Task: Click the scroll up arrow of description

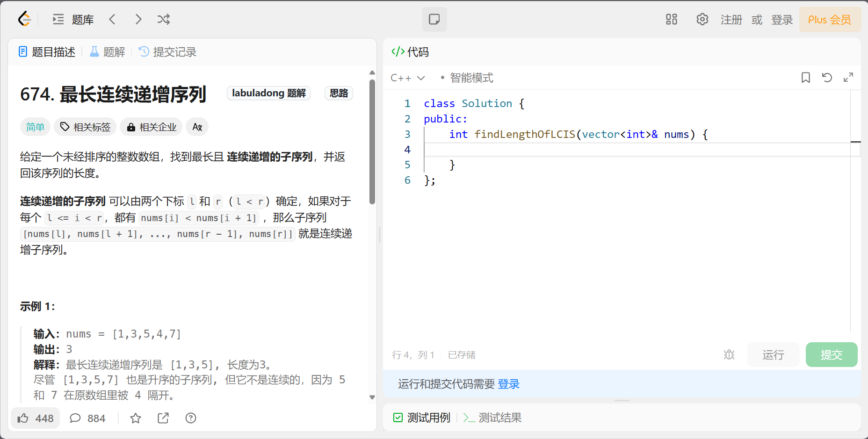Action: tap(372, 72)
